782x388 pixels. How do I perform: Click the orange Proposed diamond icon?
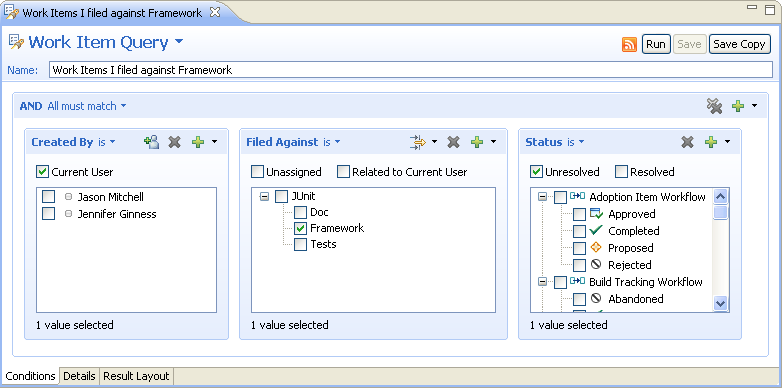(x=595, y=247)
